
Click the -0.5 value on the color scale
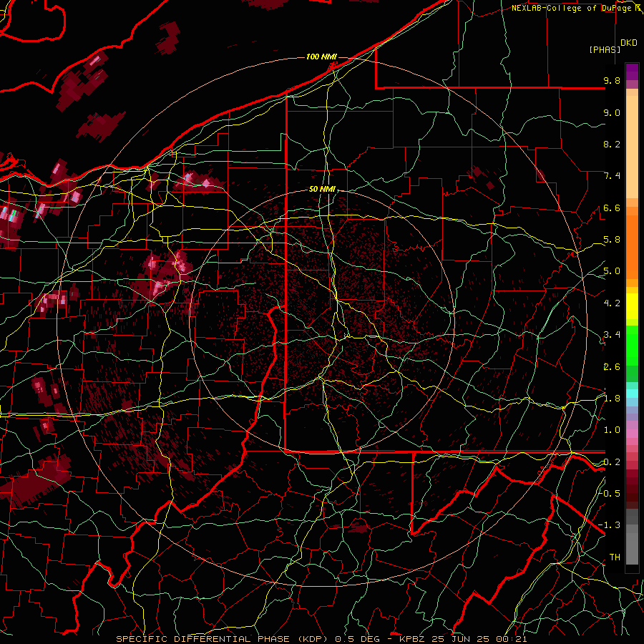coord(610,493)
